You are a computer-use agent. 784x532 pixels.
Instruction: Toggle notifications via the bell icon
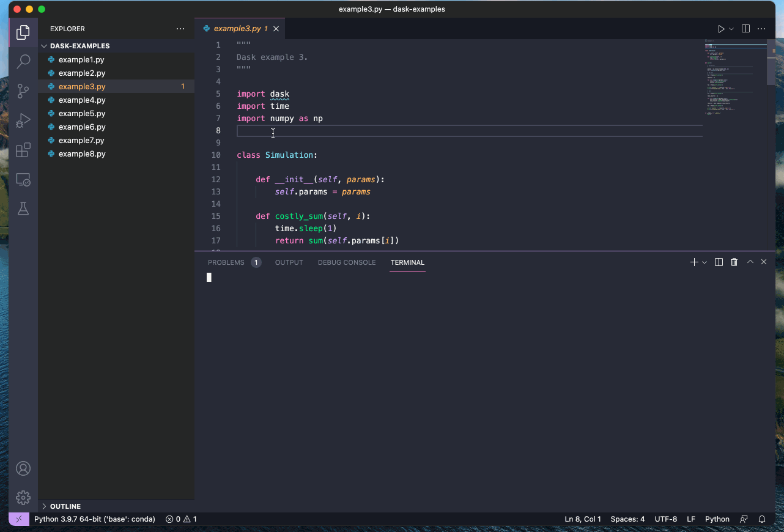pos(761,519)
